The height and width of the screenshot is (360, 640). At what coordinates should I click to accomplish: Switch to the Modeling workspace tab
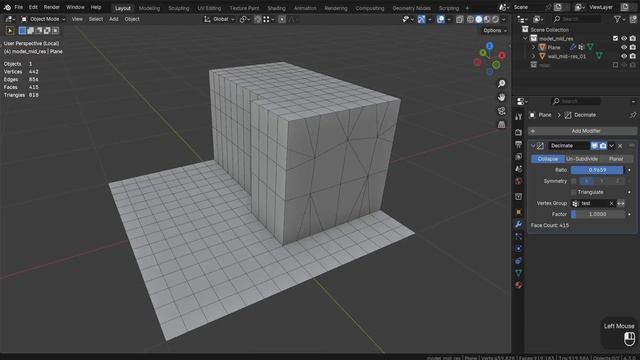(149, 8)
